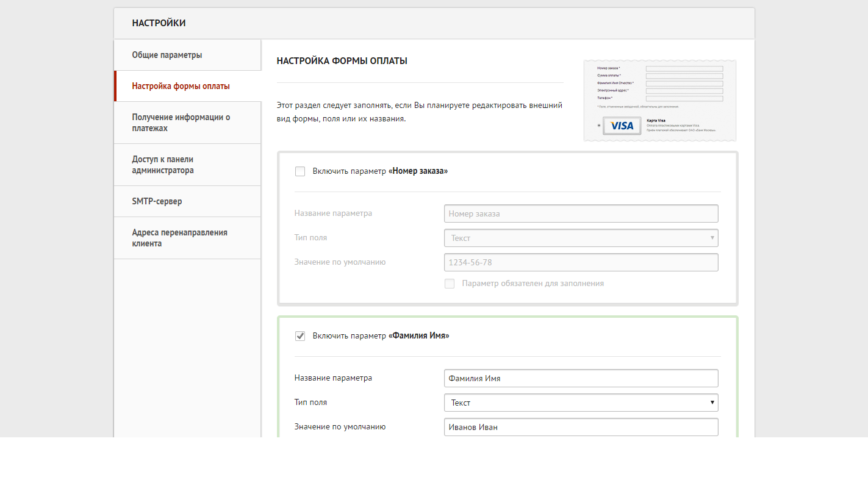Click the «Включить параметр Номер заказа» label text
This screenshot has height=491, width=868.
[380, 171]
